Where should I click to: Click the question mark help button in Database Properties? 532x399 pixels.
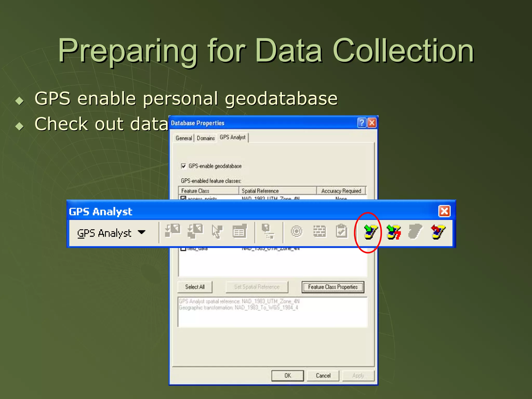click(362, 123)
